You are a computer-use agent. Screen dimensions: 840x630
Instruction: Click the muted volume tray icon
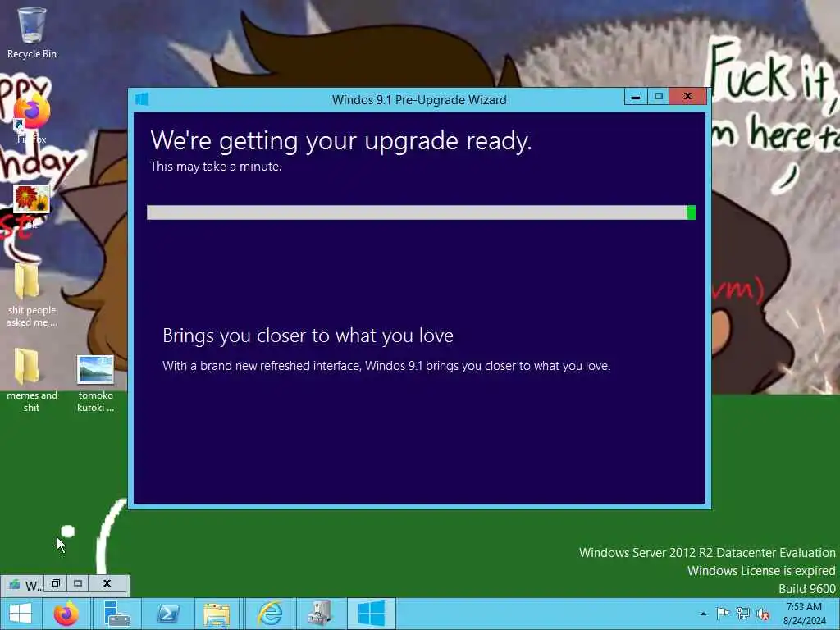coord(763,614)
